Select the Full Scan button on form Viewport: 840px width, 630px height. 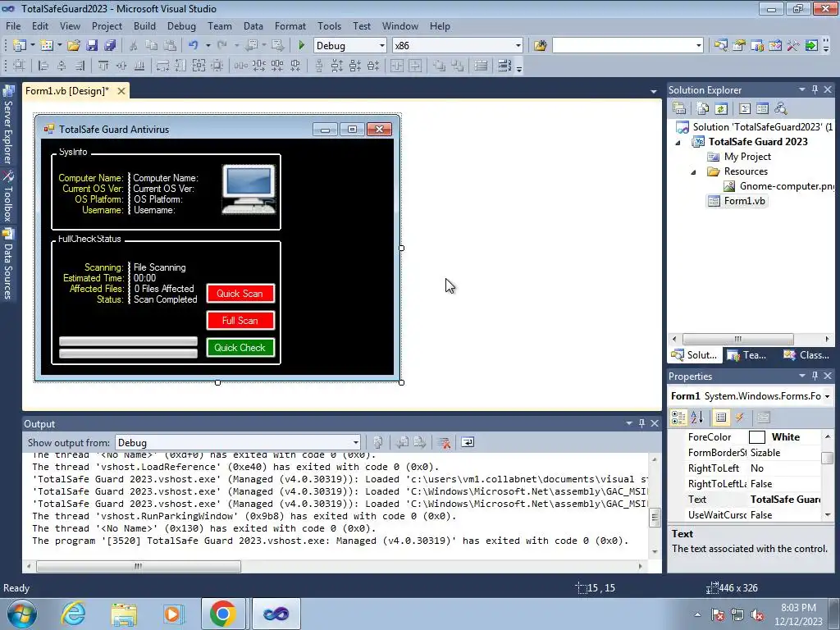tap(240, 321)
